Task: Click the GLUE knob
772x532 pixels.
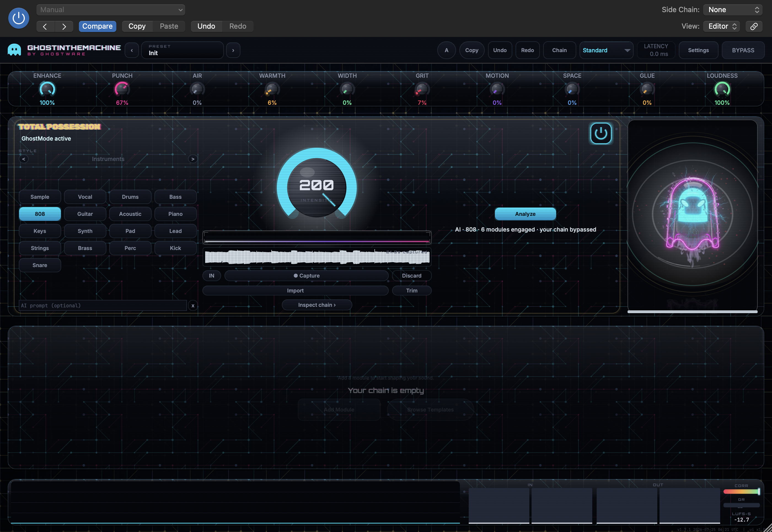Action: (x=647, y=89)
